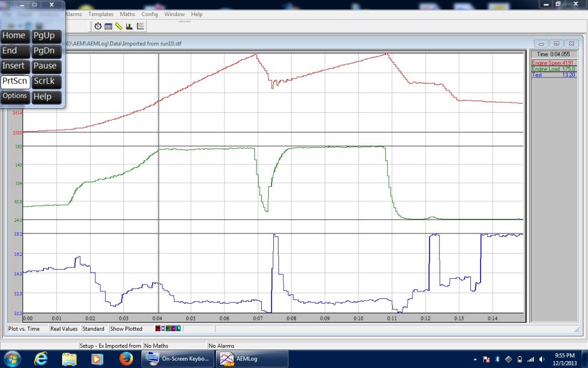Open the table grid view toolbar icon
588x368 pixels.
[108, 26]
